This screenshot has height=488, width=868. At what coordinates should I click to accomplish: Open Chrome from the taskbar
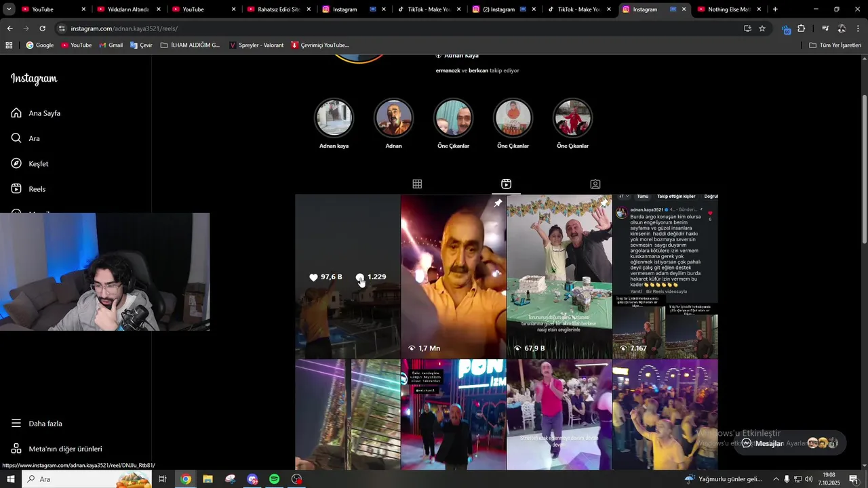[186, 479]
